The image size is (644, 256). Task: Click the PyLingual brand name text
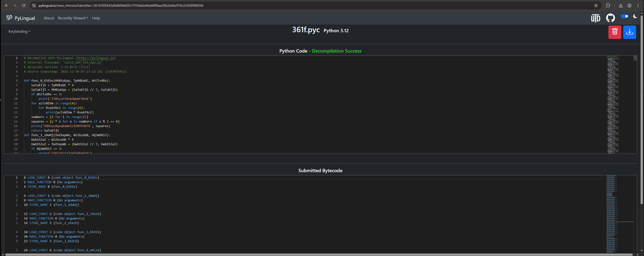[x=25, y=18]
